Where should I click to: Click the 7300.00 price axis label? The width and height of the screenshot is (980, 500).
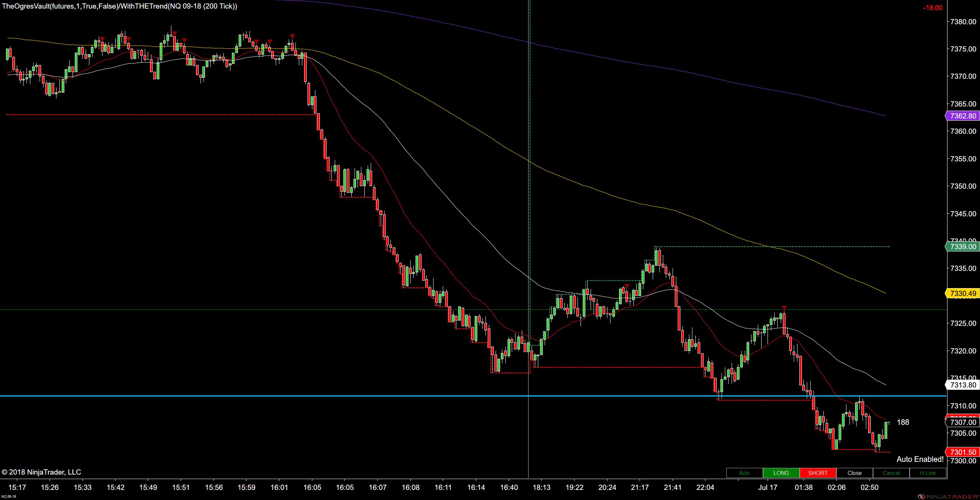[x=963, y=461]
